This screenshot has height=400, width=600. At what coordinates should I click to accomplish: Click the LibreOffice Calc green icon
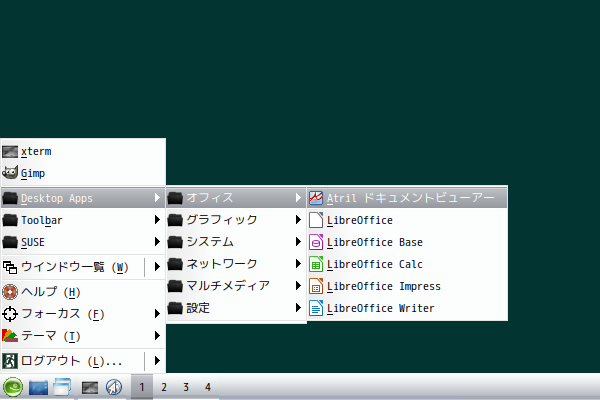(316, 264)
